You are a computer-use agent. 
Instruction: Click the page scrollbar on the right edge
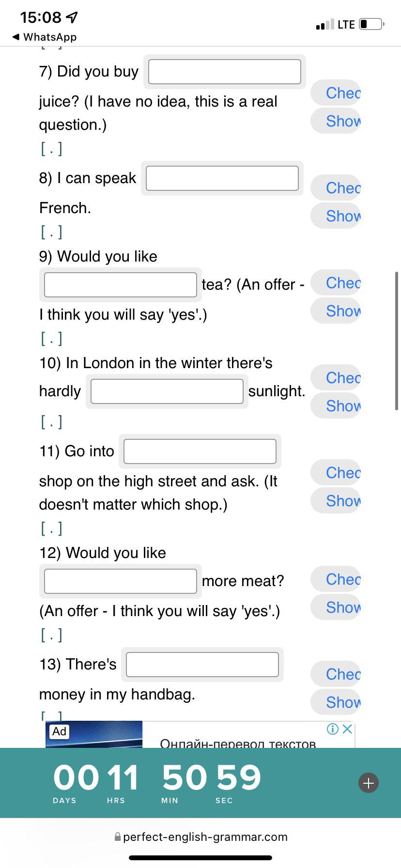pyautogui.click(x=398, y=341)
